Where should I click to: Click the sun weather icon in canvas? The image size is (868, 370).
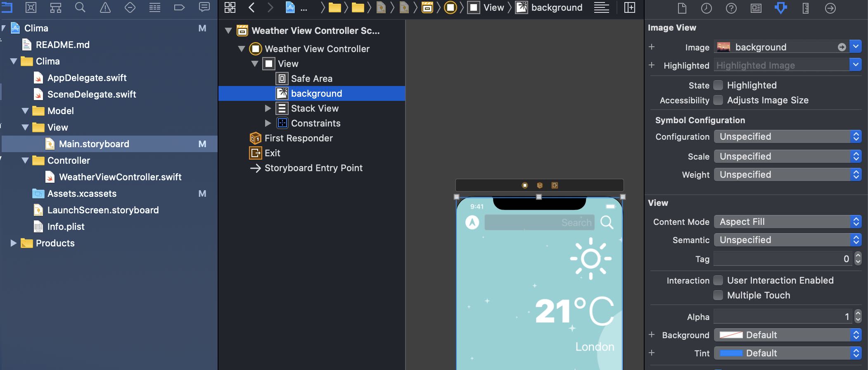point(591,259)
